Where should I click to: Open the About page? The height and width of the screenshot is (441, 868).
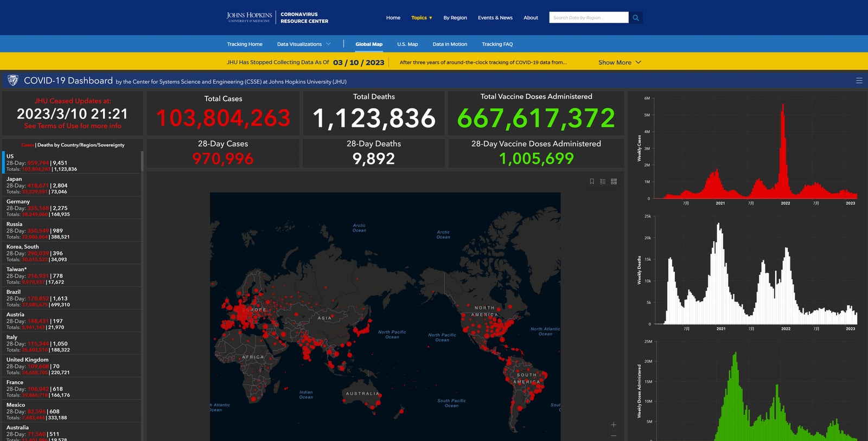coord(531,18)
